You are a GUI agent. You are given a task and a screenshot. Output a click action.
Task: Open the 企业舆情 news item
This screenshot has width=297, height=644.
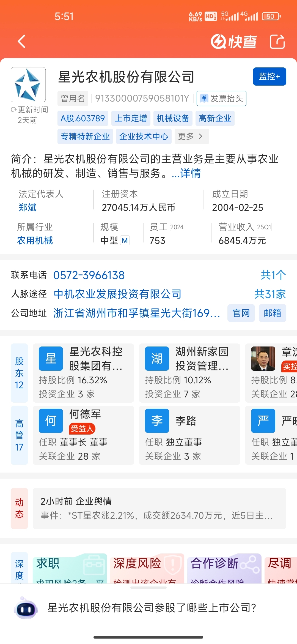pyautogui.click(x=159, y=508)
